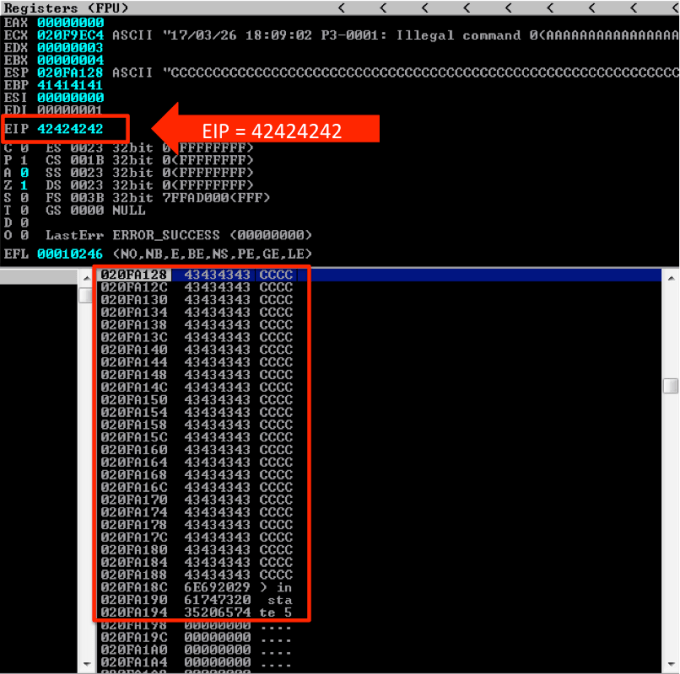
Task: Select the ESP register value 020FA128
Action: pos(69,72)
